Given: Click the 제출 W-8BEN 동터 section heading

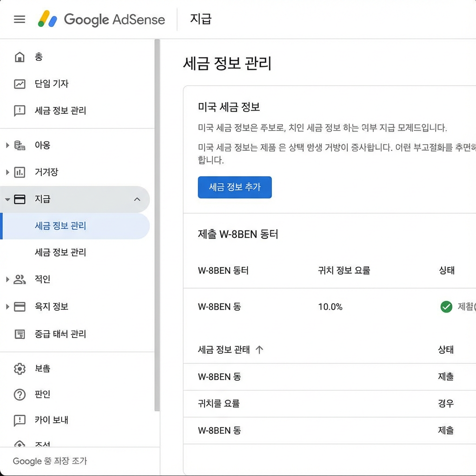Looking at the screenshot, I should (238, 234).
